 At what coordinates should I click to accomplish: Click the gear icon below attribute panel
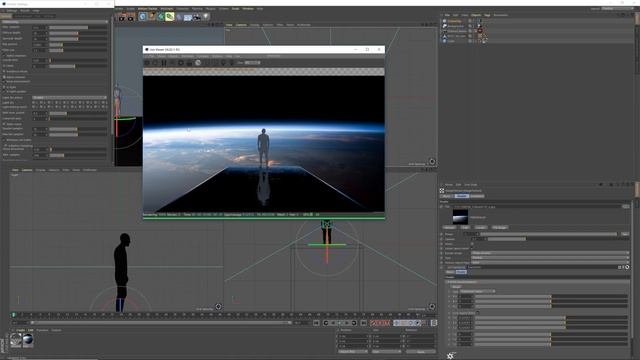pos(450,356)
